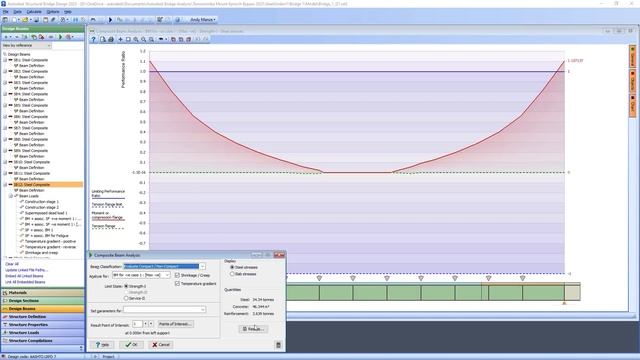Click the Result Point of Interest number field
Image resolution: width=640 pixels, height=360 pixels.
point(137,324)
